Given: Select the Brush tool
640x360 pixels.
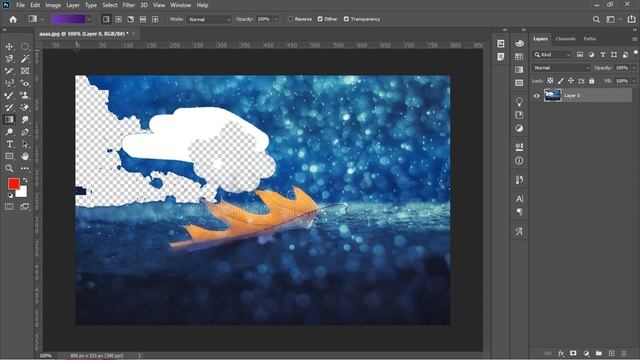Looking at the screenshot, I should [x=9, y=96].
